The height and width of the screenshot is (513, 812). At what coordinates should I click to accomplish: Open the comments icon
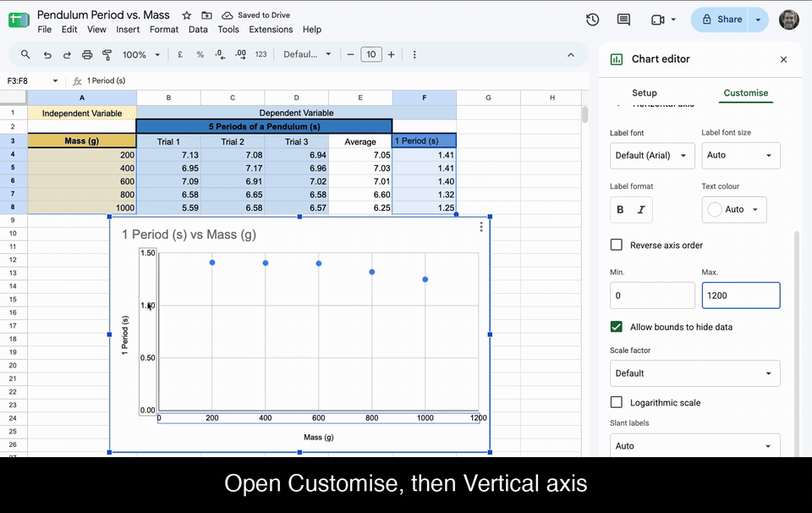pos(623,19)
